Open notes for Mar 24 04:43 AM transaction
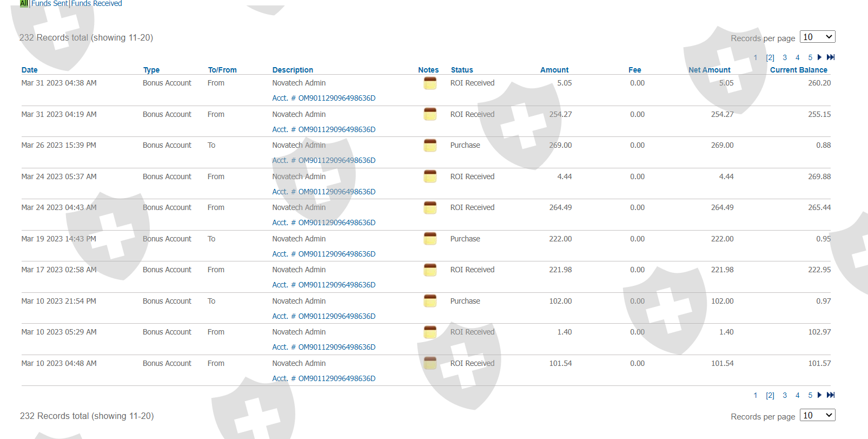The width and height of the screenshot is (868, 439). [430, 208]
